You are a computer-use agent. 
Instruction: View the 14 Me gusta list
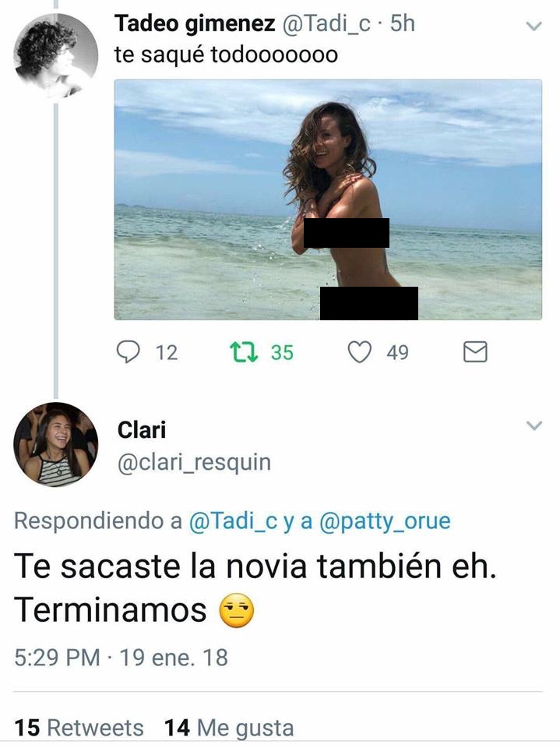click(229, 729)
